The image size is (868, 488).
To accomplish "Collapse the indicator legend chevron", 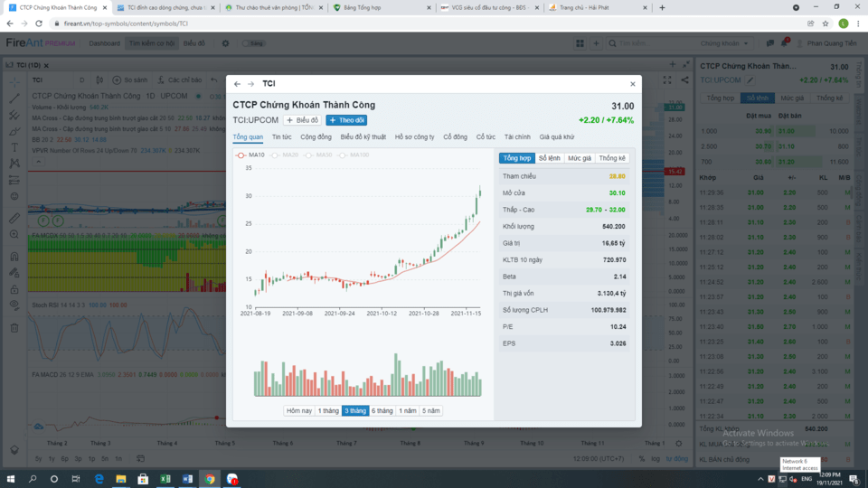I will point(38,162).
